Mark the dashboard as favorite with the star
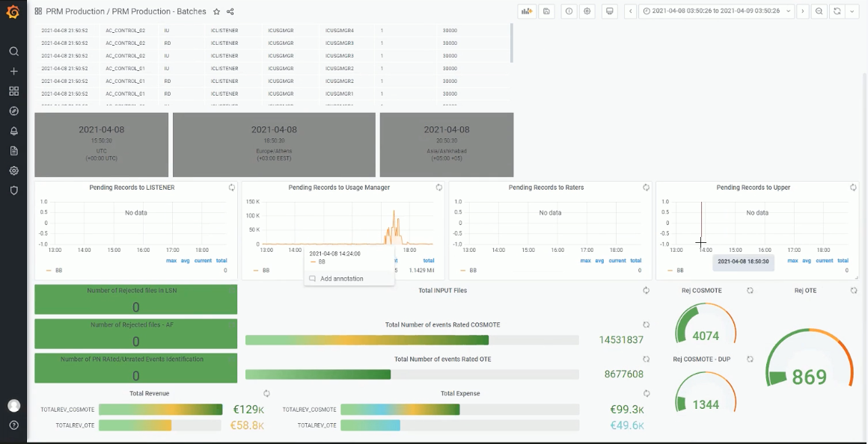 point(216,11)
